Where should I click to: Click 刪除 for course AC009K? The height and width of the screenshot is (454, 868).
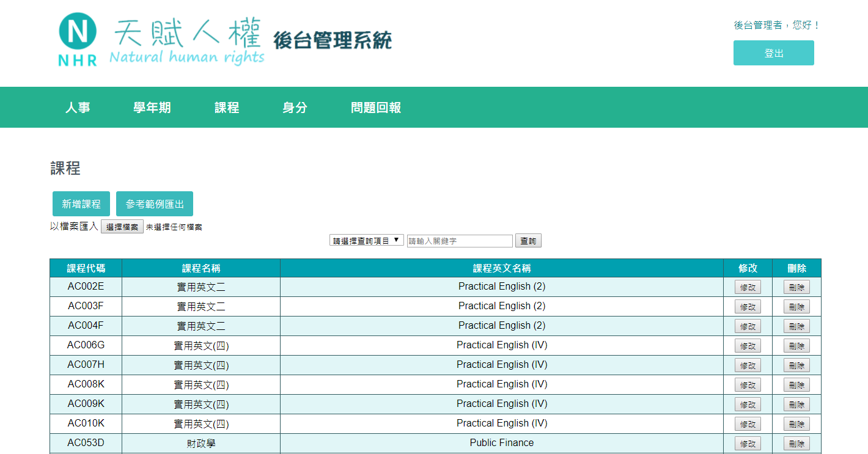pos(796,405)
